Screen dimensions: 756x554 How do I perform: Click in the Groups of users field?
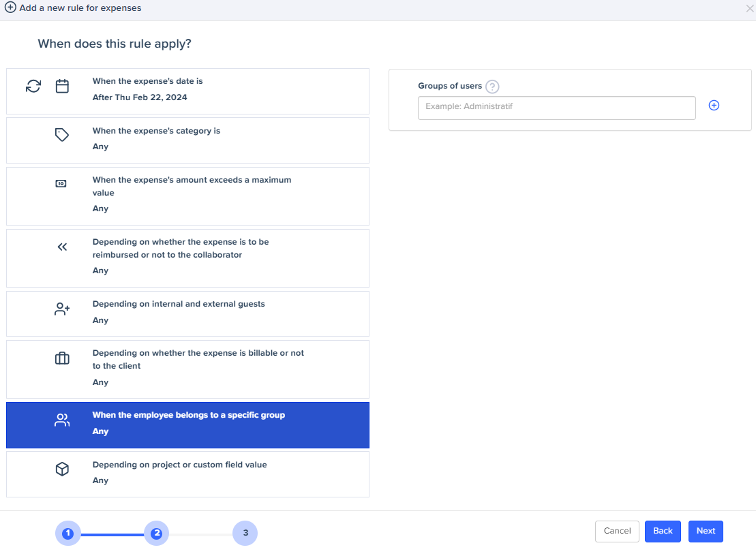pos(556,108)
